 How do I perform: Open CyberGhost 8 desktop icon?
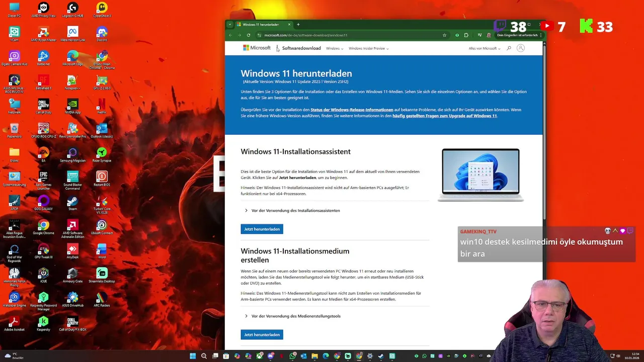tap(102, 10)
